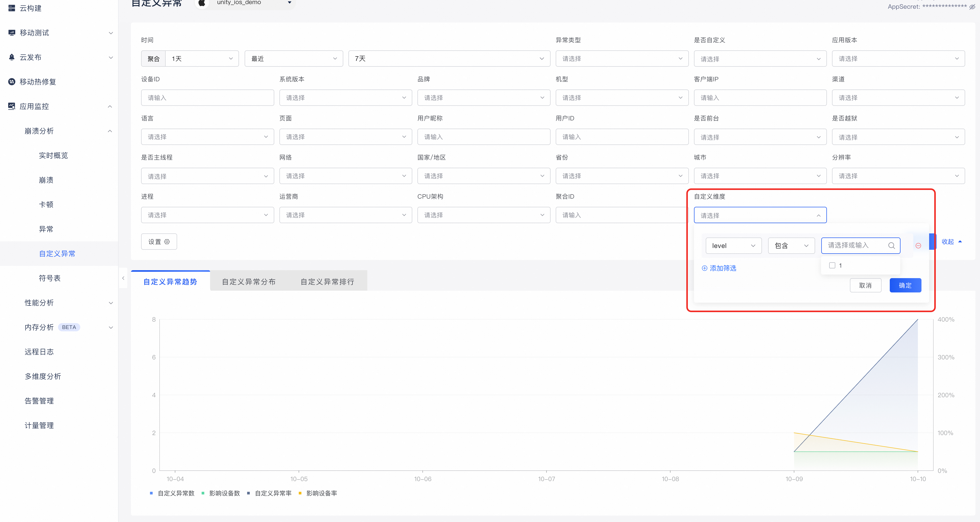Screen dimensions: 980x522
Task: Collapse sidebar with the arrow handle
Action: pyautogui.click(x=123, y=278)
